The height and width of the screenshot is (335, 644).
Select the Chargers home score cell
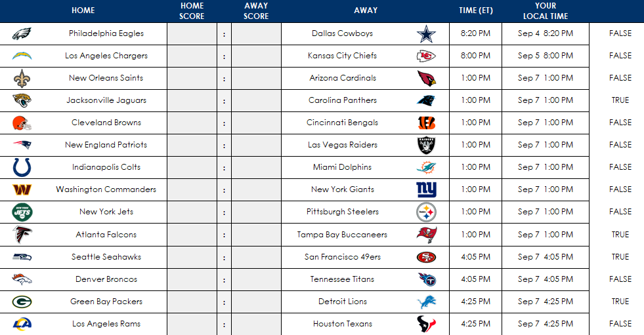(x=192, y=56)
